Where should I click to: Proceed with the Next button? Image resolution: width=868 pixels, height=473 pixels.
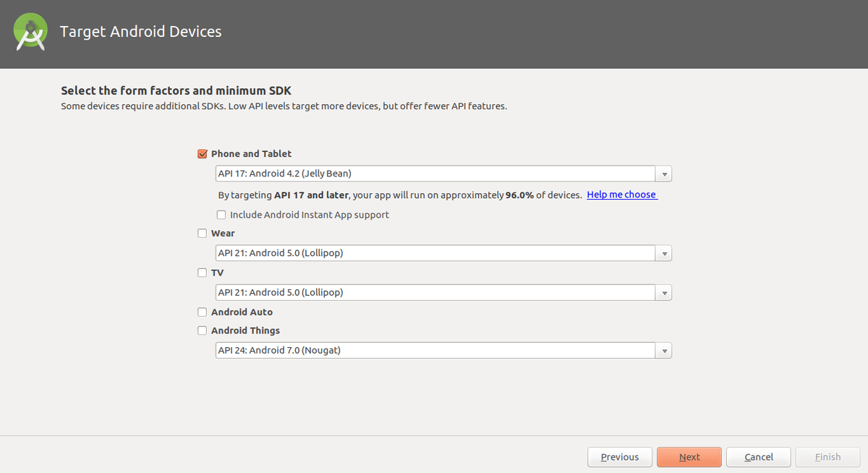(689, 457)
